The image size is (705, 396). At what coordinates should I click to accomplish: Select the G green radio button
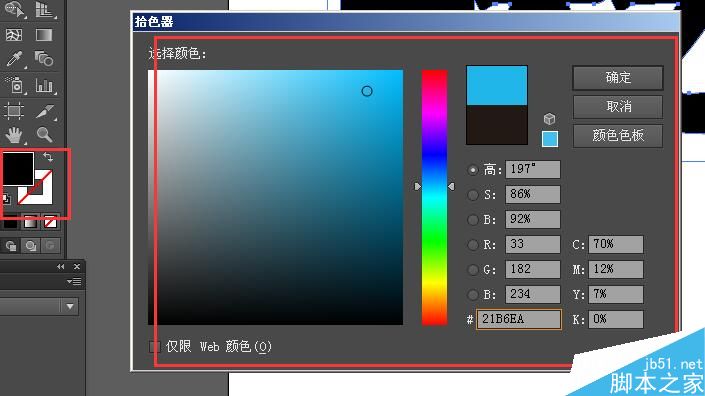[473, 270]
